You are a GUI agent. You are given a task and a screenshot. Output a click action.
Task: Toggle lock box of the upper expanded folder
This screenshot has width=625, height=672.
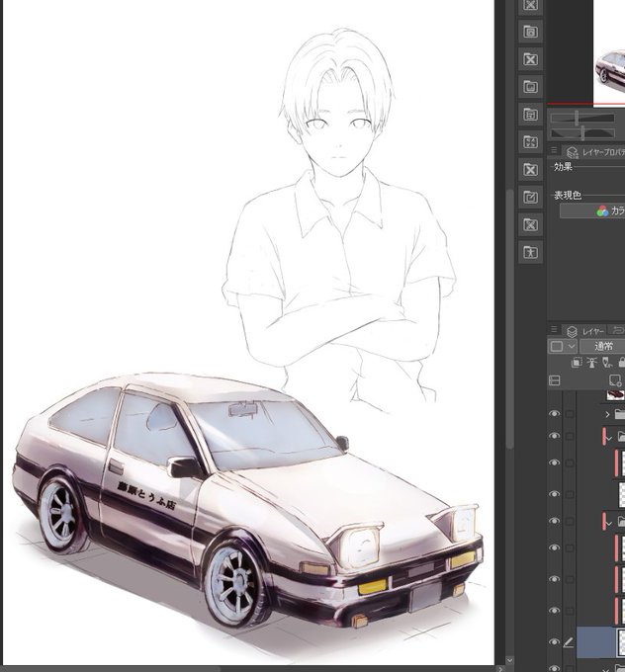570,436
